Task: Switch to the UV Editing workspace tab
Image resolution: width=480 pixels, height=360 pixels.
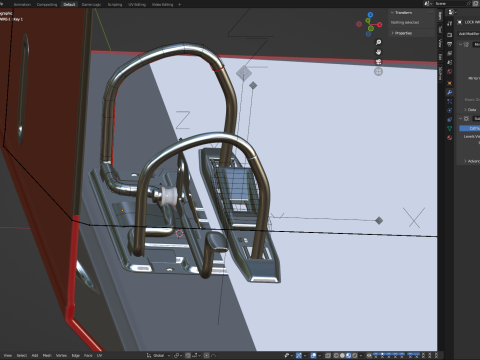Action: coord(137,4)
